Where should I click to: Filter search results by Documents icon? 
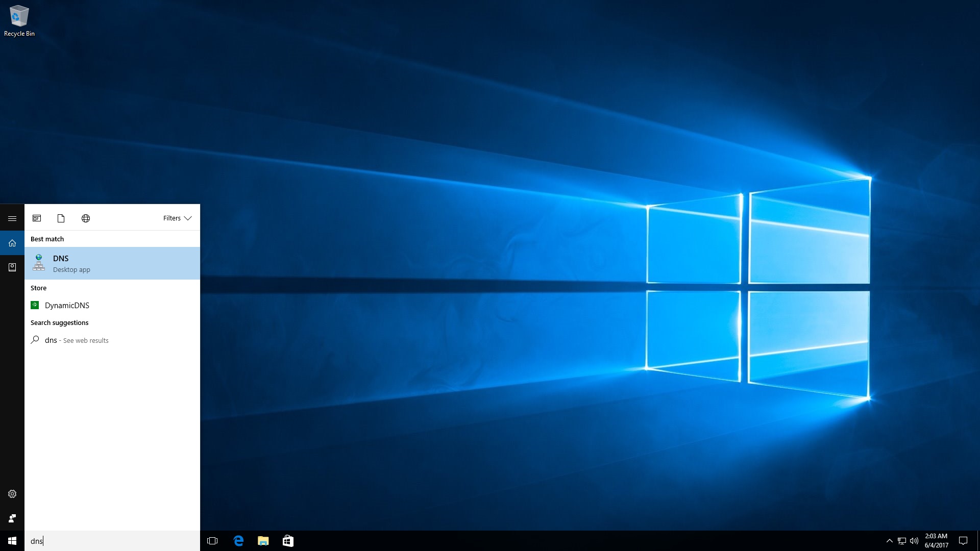tap(61, 218)
